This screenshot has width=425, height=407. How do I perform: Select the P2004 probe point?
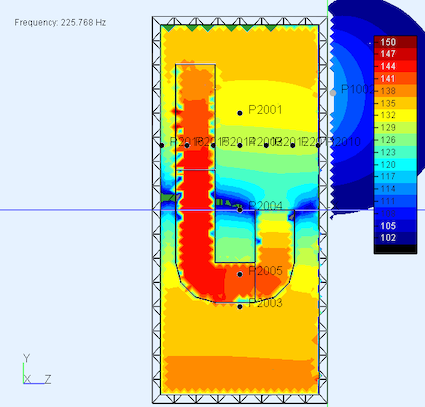[x=240, y=210]
